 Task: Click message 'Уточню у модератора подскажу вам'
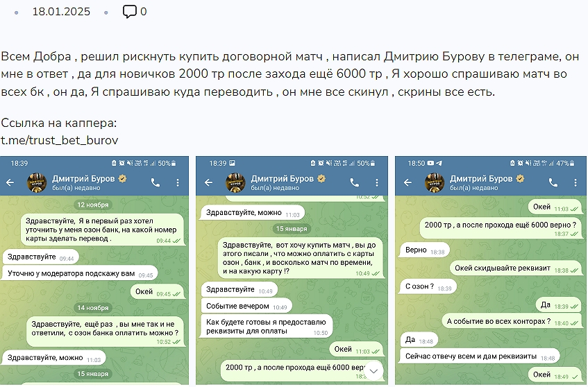coord(81,273)
